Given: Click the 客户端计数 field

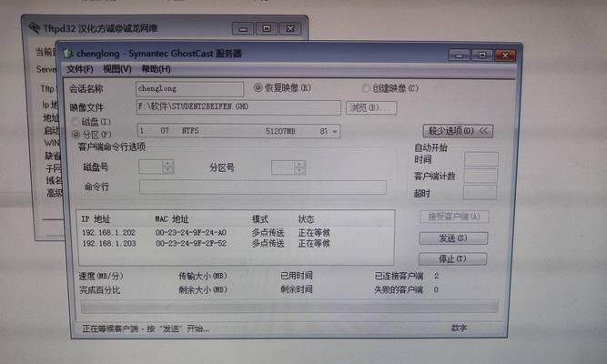Looking at the screenshot, I should coord(481,176).
